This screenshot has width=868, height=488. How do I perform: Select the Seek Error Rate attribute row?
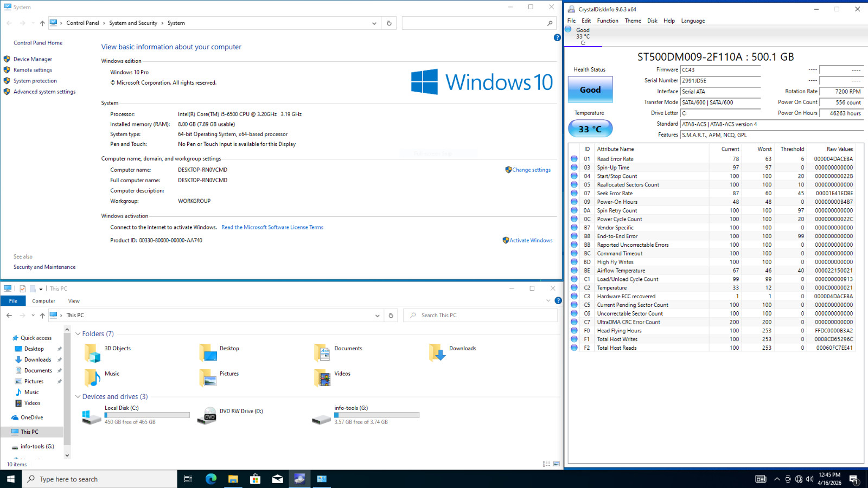[x=712, y=193]
